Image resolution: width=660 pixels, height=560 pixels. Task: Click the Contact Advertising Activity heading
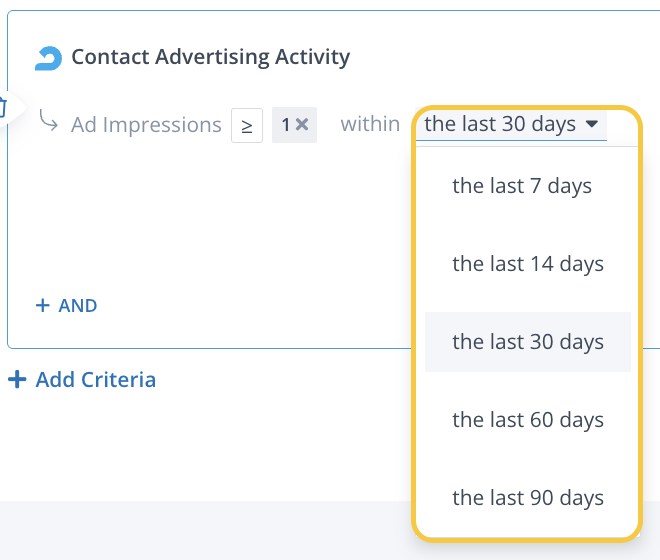tap(210, 57)
